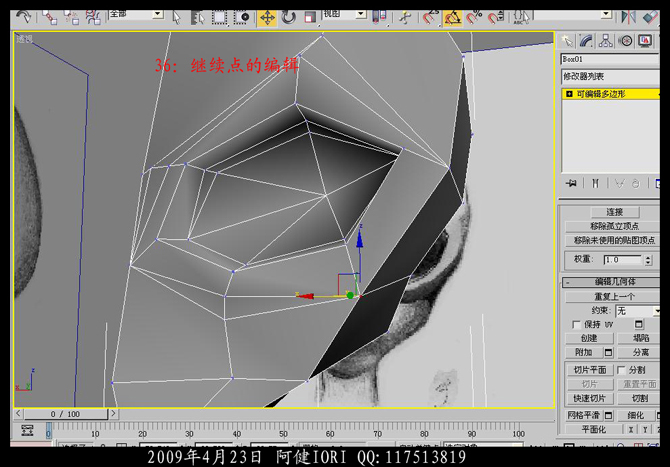670x467 pixels.
Task: Click the Undo arrow in the main toolbar
Action: click(23, 17)
